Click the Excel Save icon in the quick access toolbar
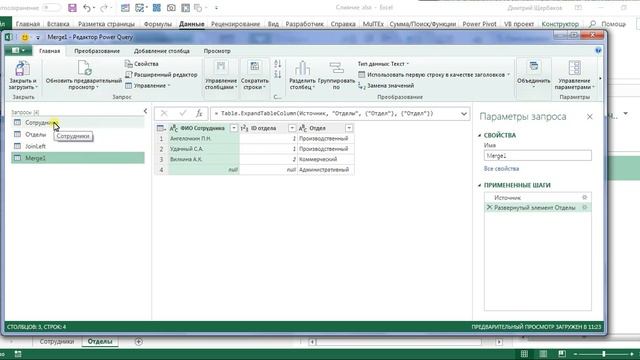The width and height of the screenshot is (640, 360). pos(72,8)
